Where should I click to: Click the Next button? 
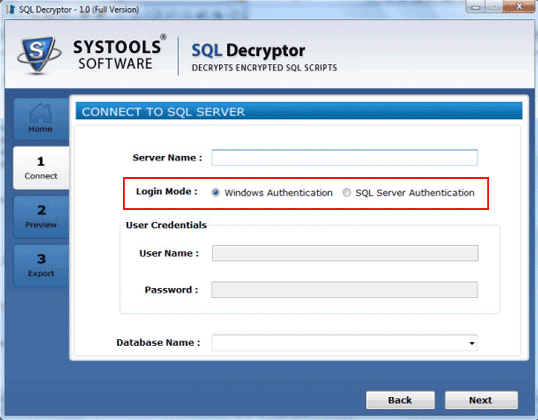click(481, 400)
